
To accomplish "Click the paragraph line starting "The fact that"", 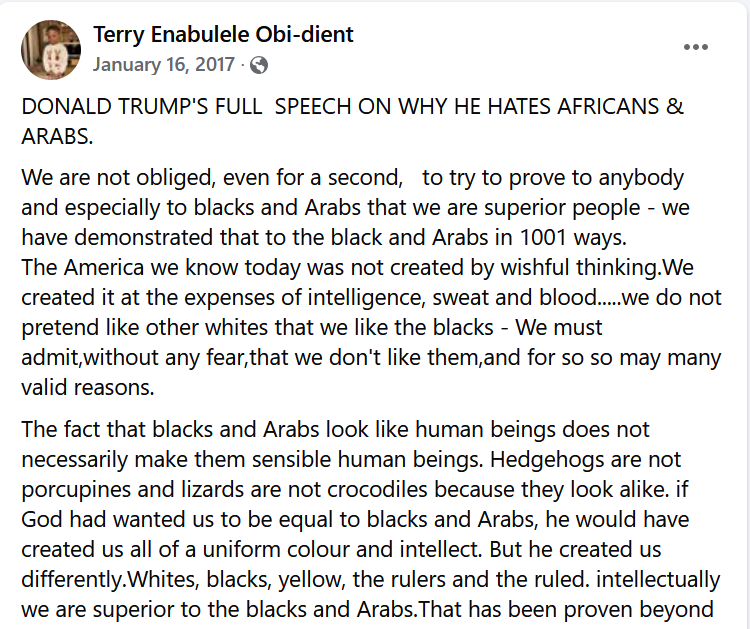I will tap(335, 430).
